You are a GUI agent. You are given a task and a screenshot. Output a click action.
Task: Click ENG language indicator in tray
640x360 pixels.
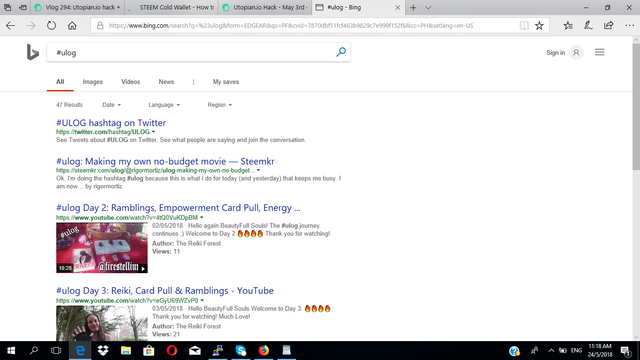[576, 351]
